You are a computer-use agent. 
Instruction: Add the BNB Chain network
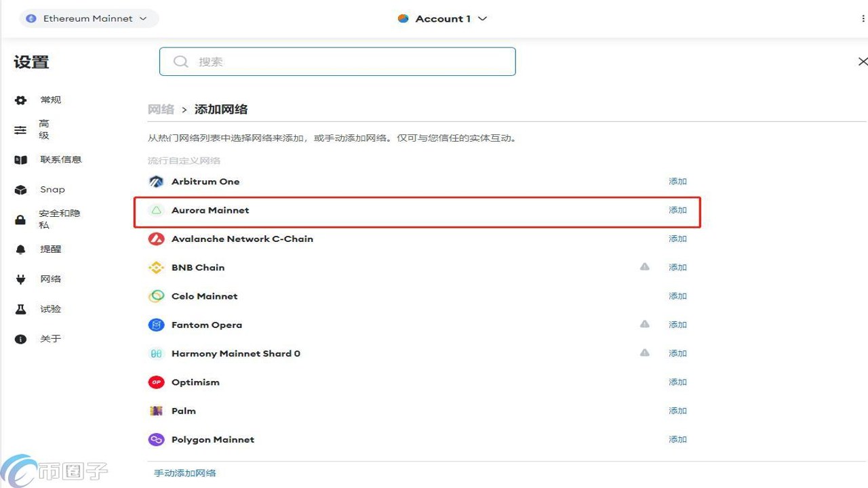point(677,268)
